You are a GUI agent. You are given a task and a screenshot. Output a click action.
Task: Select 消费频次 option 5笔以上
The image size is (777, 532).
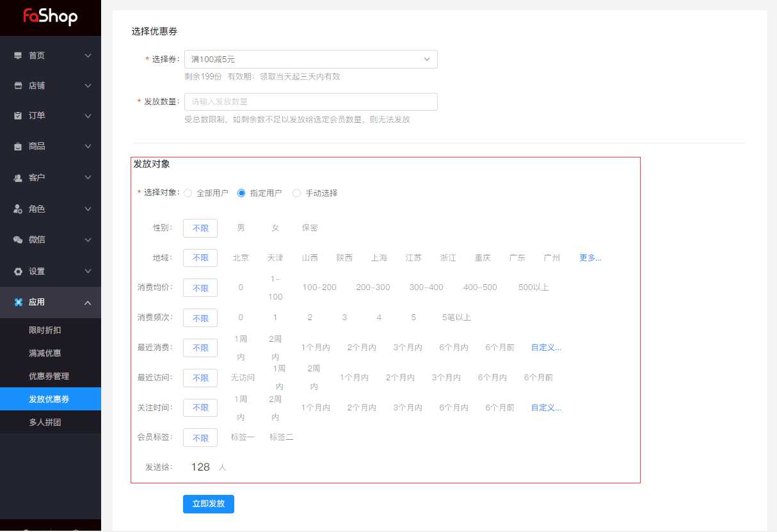pos(456,318)
